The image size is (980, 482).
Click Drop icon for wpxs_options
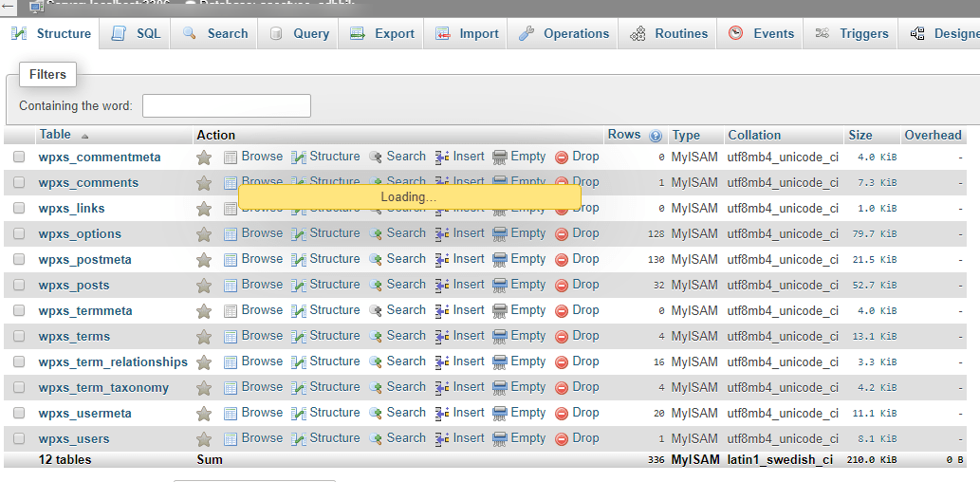(562, 234)
